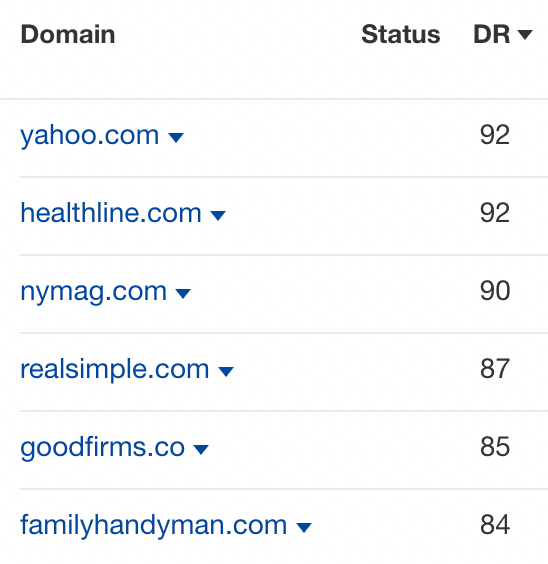
Task: Open the healthline.com domain link
Action: coord(111,213)
